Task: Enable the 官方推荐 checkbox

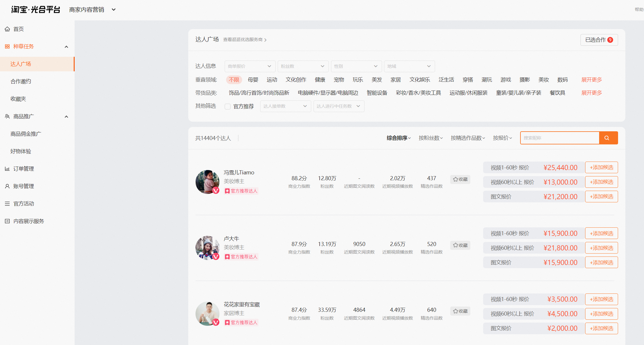Action: (228, 107)
